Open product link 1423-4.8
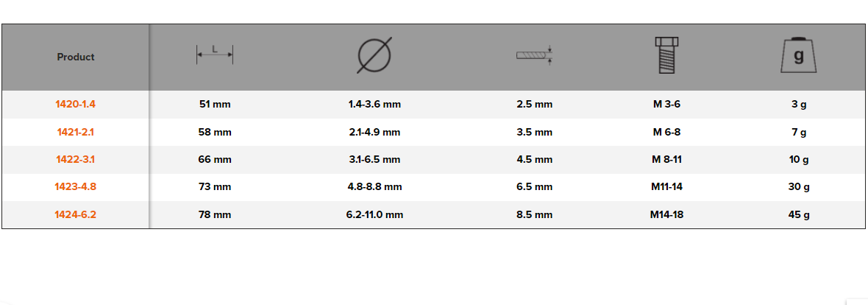This screenshot has height=305, width=868. coord(76,187)
